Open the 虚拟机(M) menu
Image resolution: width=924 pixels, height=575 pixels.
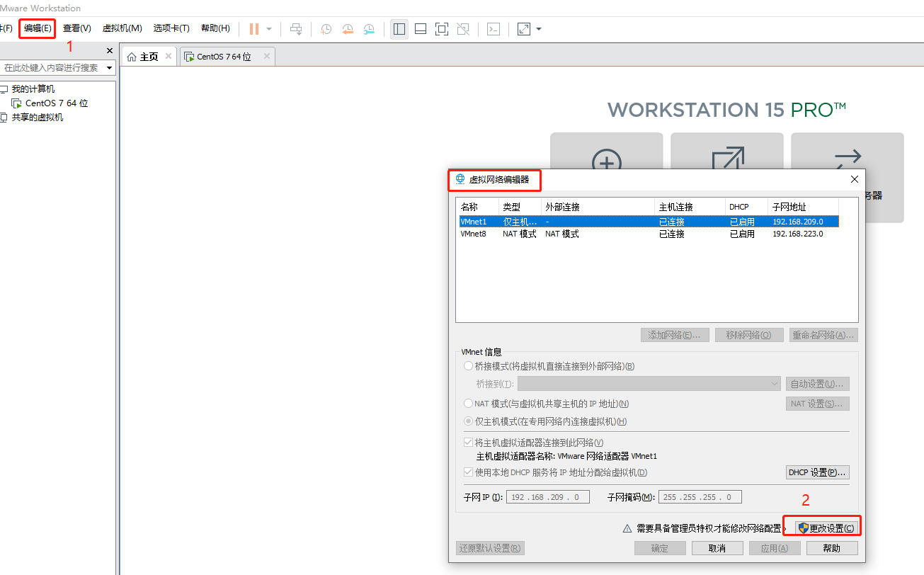click(122, 28)
